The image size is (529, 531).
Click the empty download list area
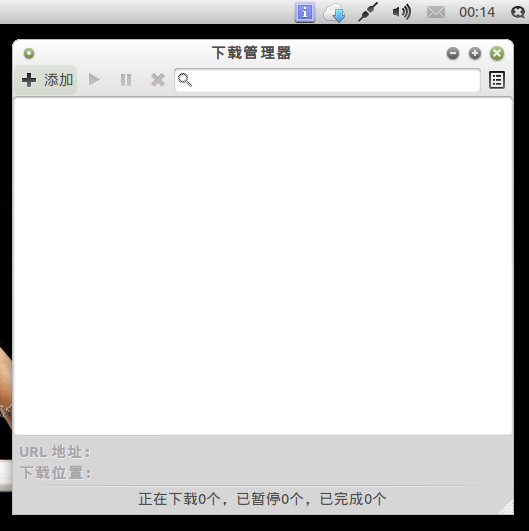click(x=263, y=266)
